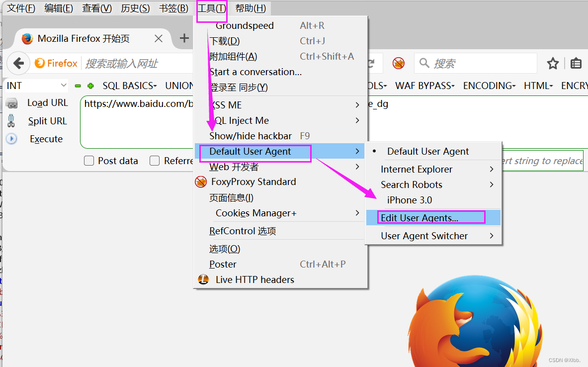The height and width of the screenshot is (367, 588).
Task: Choose Start a conversation... item
Action: (x=280, y=72)
